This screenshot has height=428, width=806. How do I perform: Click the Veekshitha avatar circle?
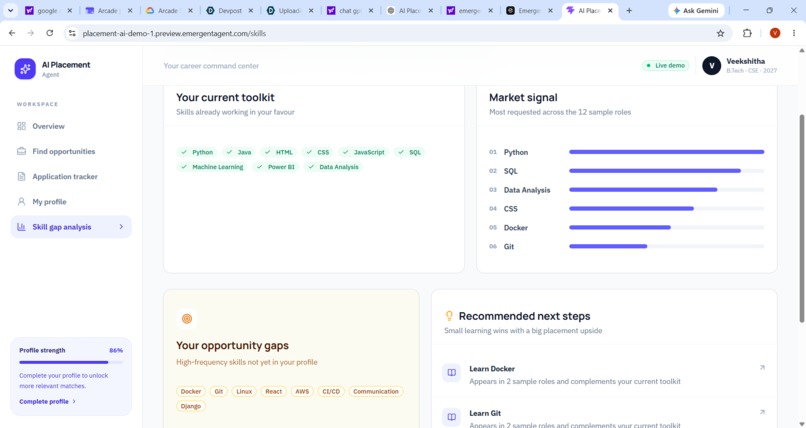[x=711, y=66]
